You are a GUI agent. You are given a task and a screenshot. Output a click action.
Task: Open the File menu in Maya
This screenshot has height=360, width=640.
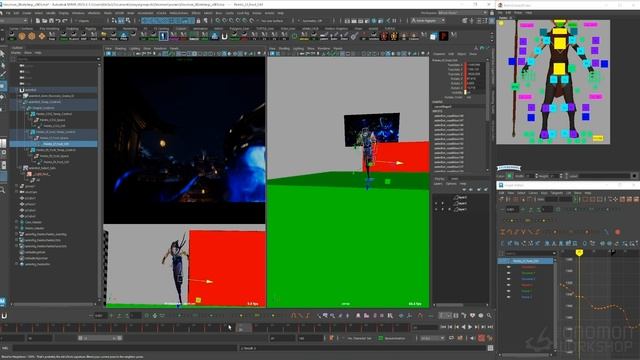point(8,13)
